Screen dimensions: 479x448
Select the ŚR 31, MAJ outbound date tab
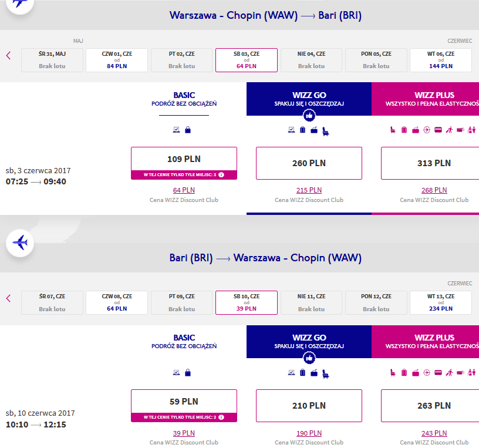[x=52, y=60]
